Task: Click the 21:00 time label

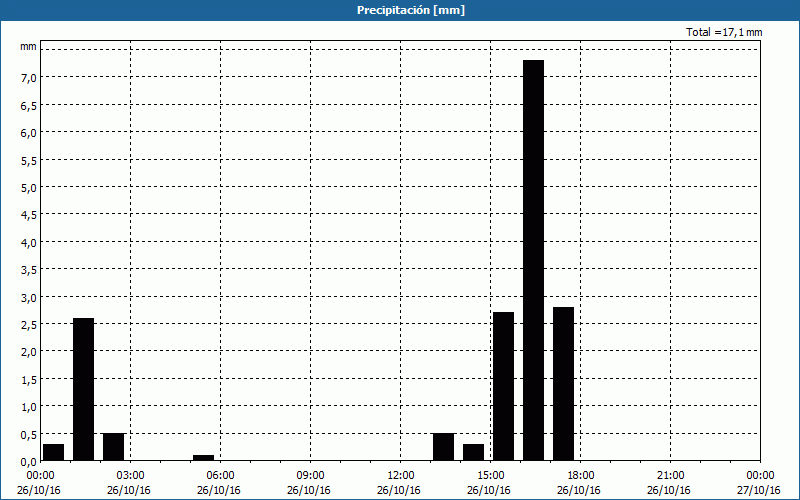Action: (x=670, y=476)
